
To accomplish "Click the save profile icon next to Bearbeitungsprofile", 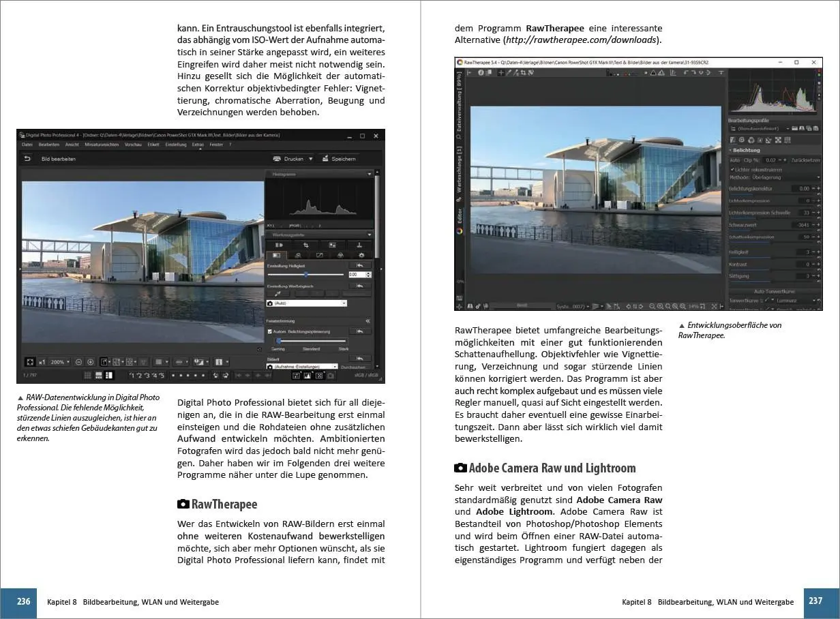I will (801, 129).
